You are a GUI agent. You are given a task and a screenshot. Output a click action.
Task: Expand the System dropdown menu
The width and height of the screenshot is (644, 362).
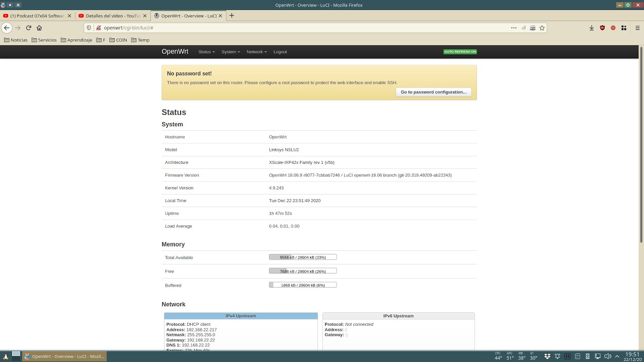pyautogui.click(x=230, y=52)
